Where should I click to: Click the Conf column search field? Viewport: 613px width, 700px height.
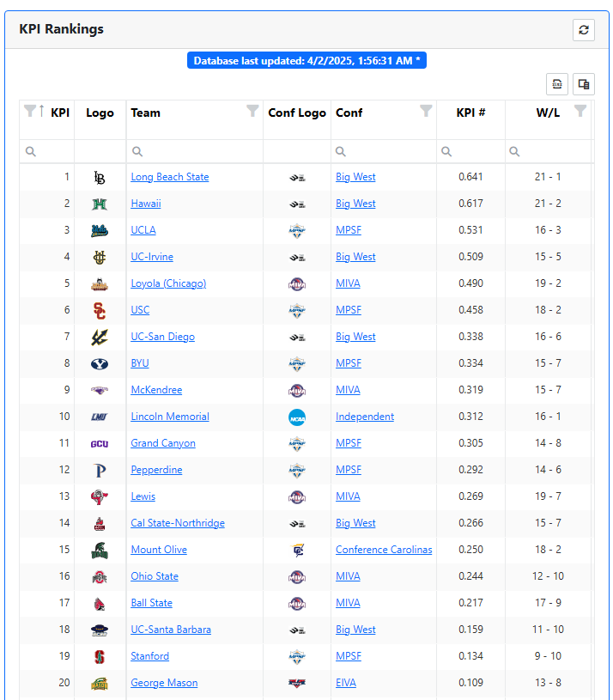click(x=384, y=151)
